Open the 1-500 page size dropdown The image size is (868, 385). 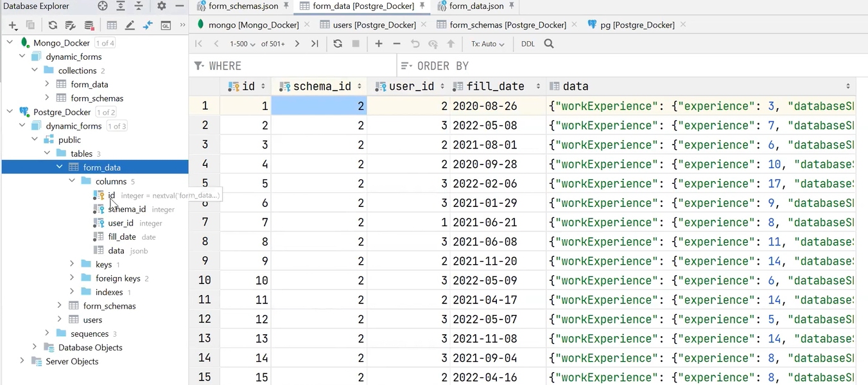point(243,44)
